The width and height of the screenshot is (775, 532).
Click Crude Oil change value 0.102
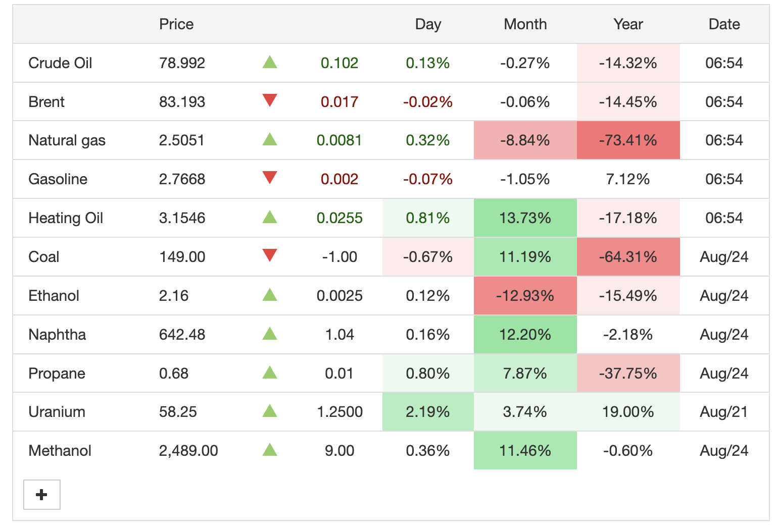(340, 63)
